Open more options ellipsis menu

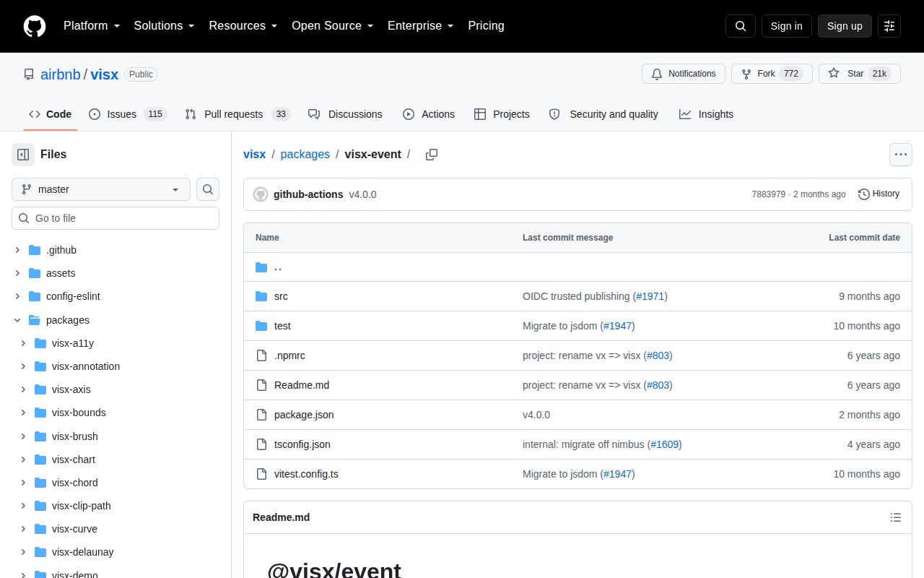(900, 155)
